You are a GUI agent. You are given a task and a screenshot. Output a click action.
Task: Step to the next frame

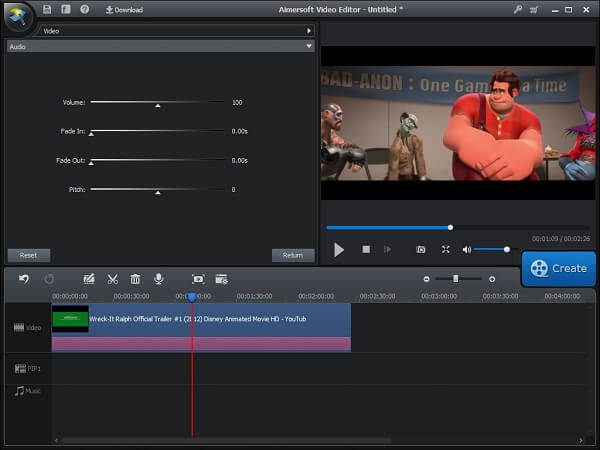pos(387,250)
